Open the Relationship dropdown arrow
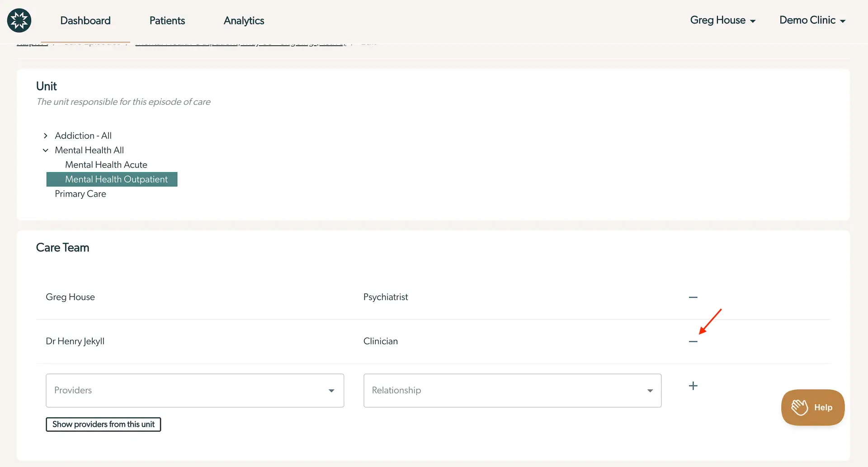This screenshot has width=868, height=467. [x=650, y=390]
